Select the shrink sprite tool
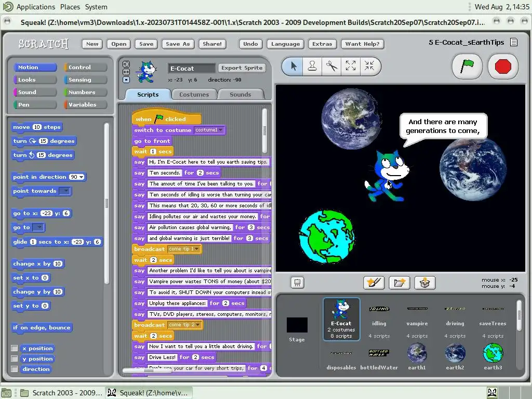The width and height of the screenshot is (532, 399). coord(369,66)
